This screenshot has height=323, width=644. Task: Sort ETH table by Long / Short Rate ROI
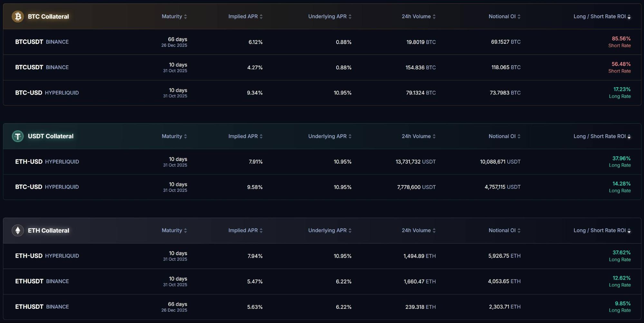coord(629,231)
